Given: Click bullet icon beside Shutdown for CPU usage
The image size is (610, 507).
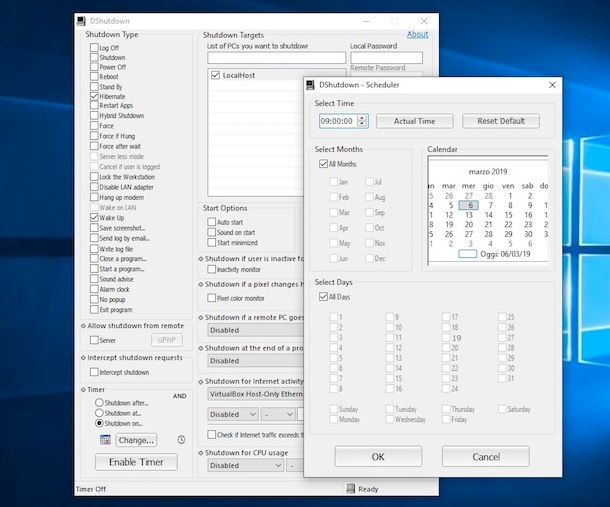Looking at the screenshot, I should tap(201, 453).
